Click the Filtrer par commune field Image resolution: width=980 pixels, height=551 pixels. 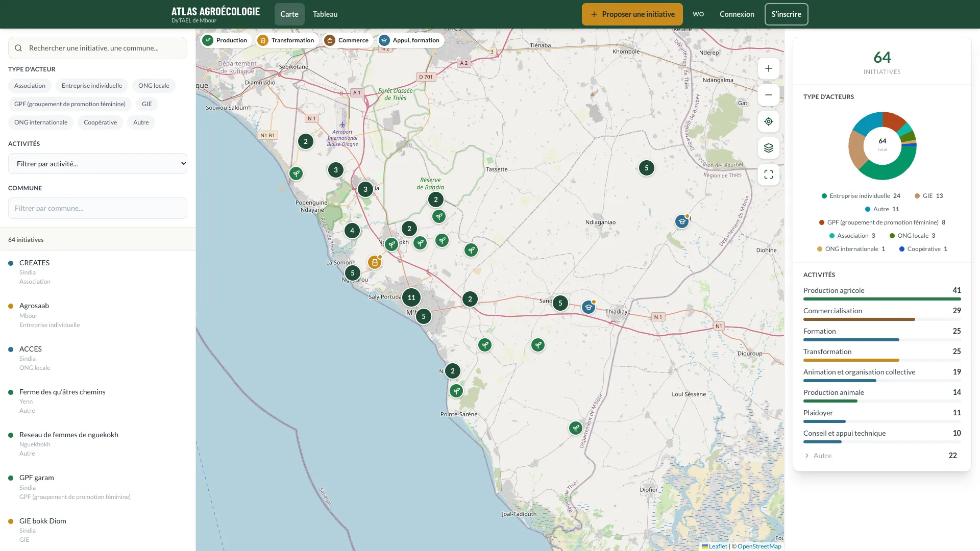97,208
